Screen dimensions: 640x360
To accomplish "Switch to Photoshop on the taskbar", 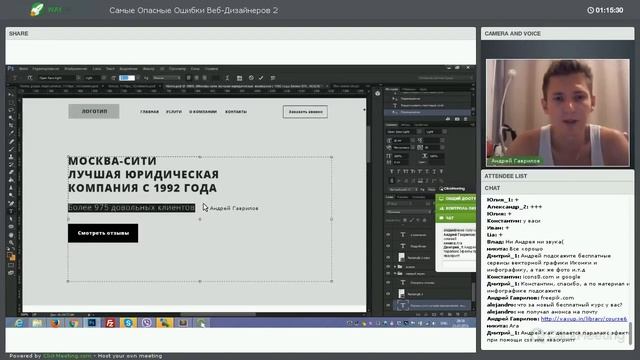I will pyautogui.click(x=92, y=323).
